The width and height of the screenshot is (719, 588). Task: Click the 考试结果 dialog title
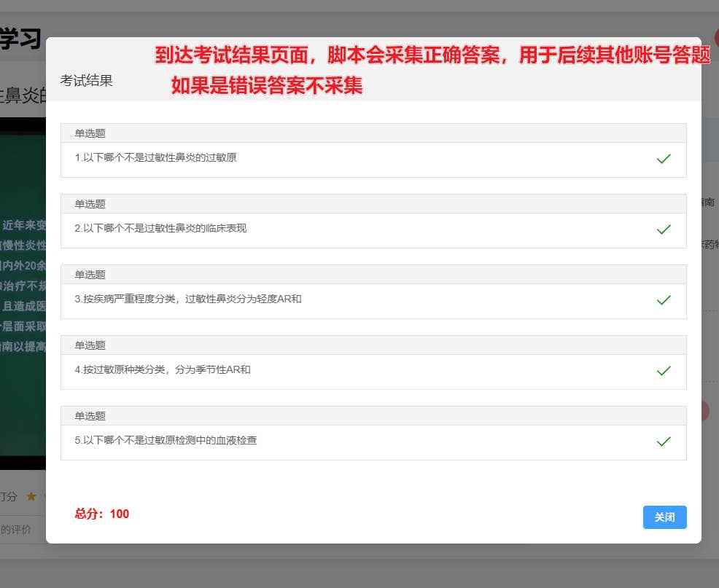point(86,81)
